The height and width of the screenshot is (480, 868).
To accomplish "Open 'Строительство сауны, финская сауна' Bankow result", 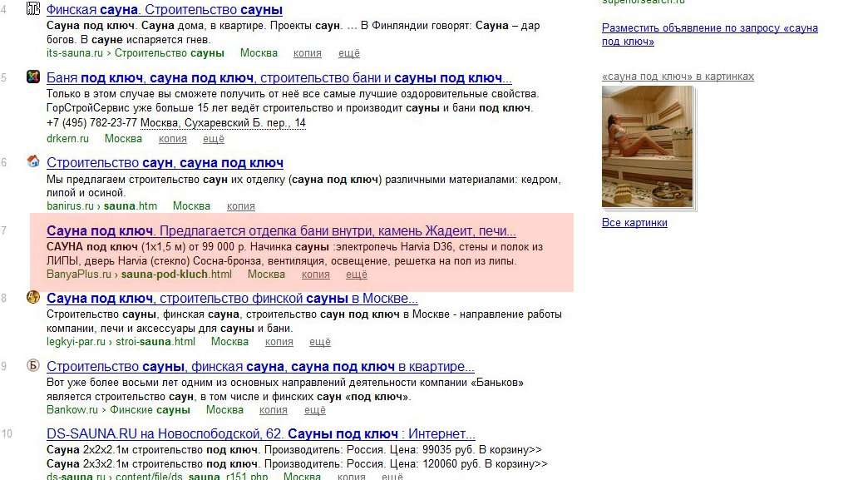I will pos(260,367).
